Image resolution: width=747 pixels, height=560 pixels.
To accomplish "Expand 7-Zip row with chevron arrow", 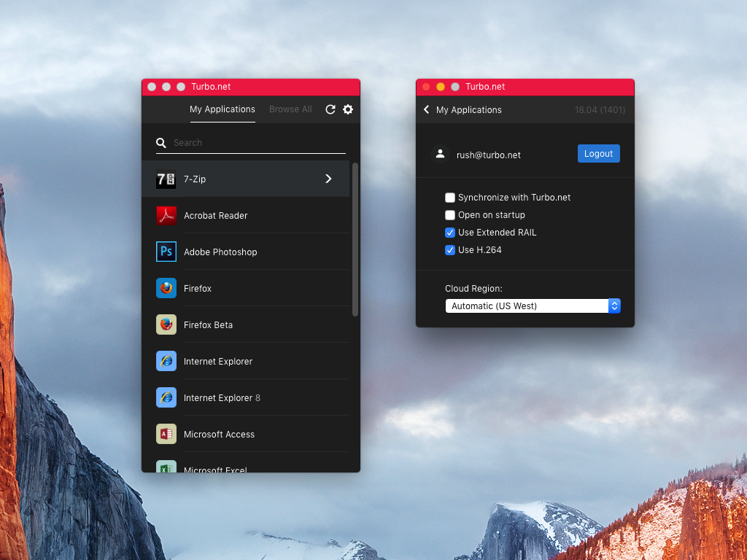I will click(328, 179).
